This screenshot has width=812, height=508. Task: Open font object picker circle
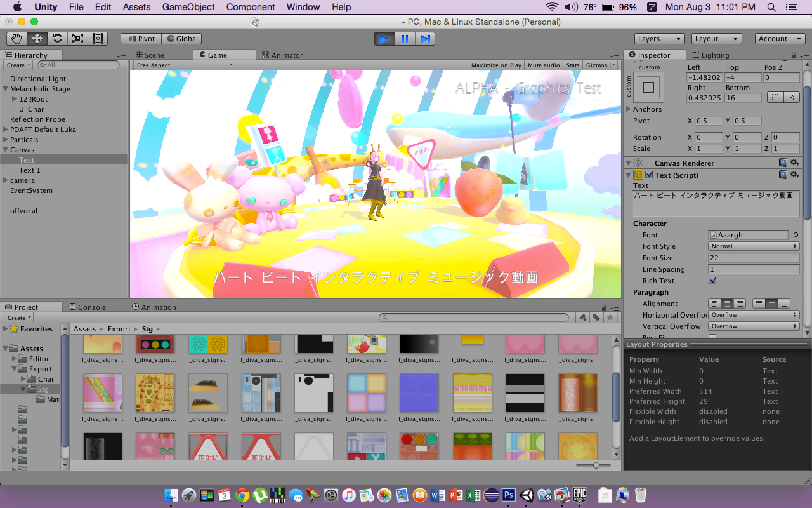796,235
